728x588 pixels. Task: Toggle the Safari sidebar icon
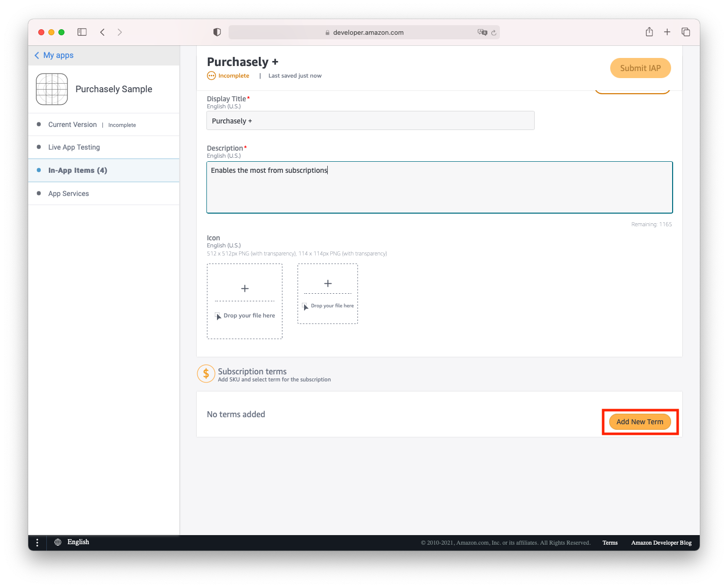(82, 32)
